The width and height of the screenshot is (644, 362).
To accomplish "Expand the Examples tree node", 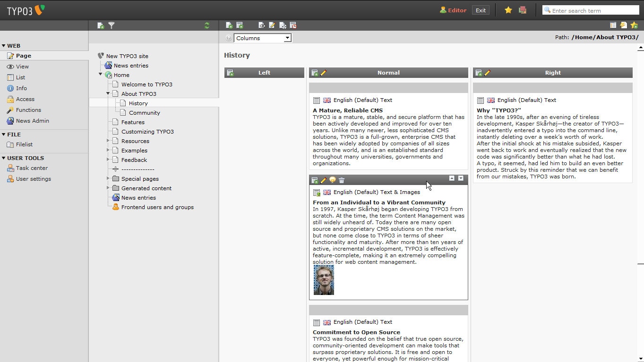I will coord(108,150).
